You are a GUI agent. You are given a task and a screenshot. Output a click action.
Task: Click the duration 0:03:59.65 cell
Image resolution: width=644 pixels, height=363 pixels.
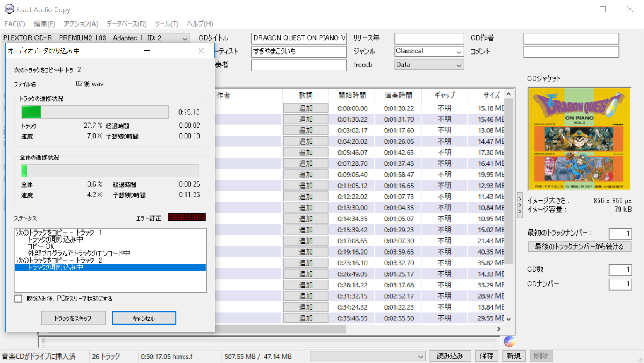399,252
